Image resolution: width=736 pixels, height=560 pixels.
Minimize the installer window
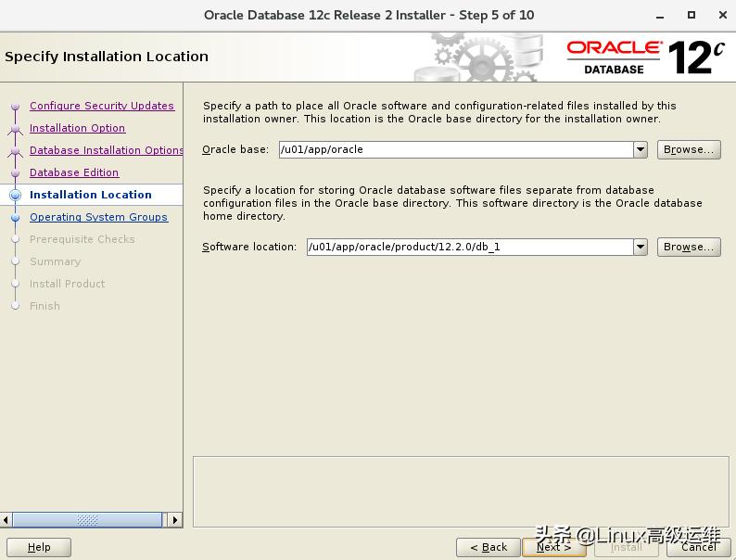pyautogui.click(x=660, y=16)
